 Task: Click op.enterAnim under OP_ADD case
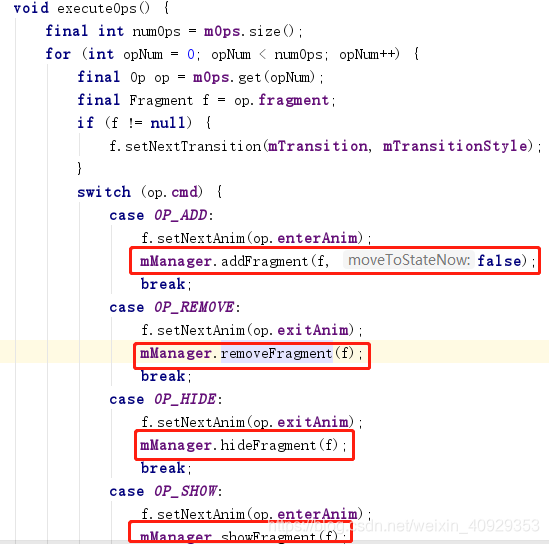(305, 238)
